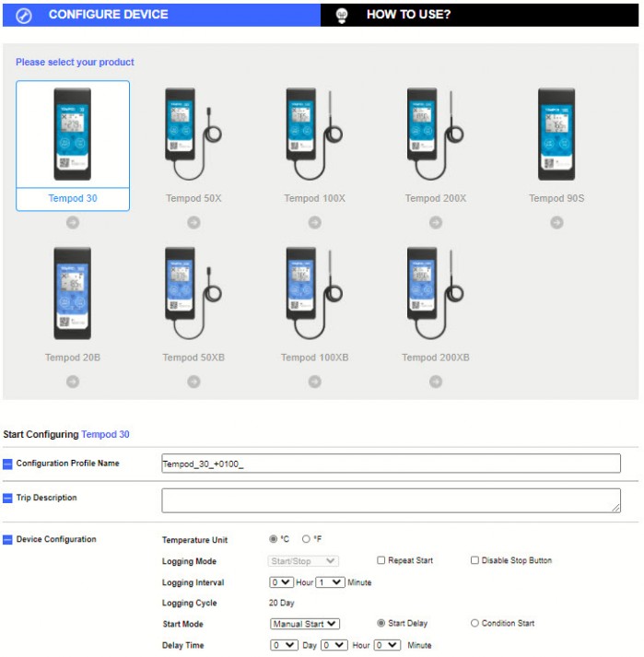Click the arrow icon under Tempod 100XB
This screenshot has width=644, height=657.
(x=315, y=381)
